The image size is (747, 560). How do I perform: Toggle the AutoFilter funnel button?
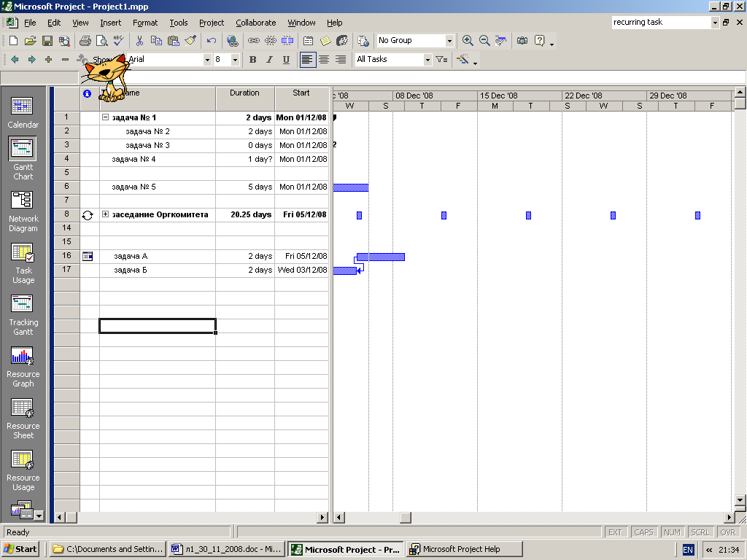point(441,60)
